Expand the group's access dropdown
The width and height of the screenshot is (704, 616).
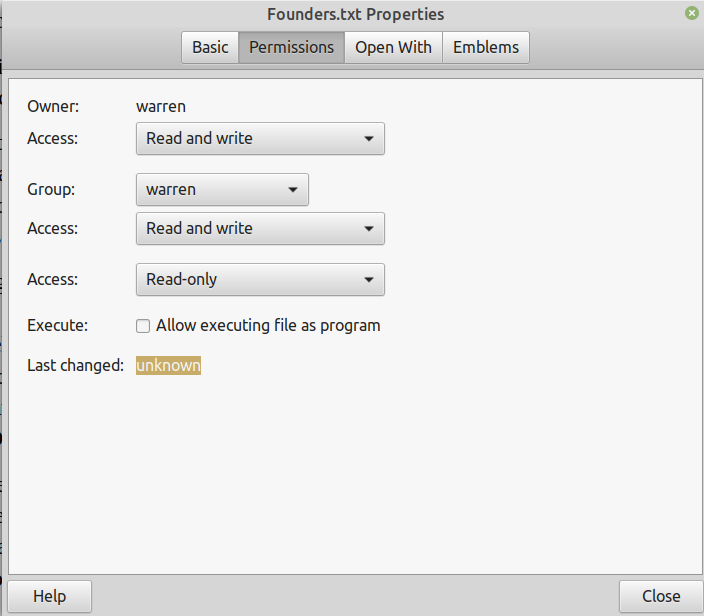pos(260,228)
